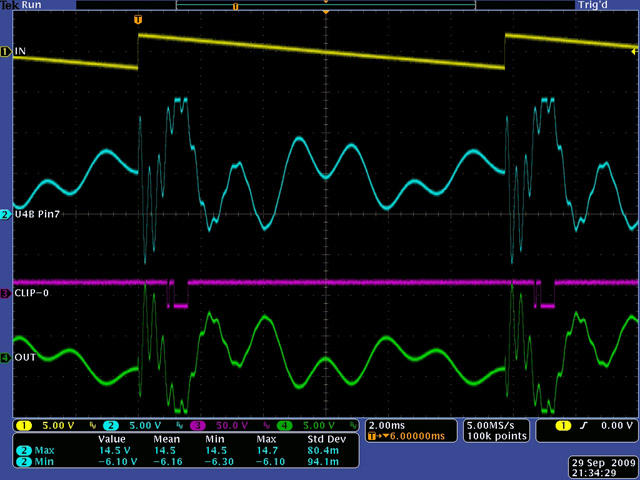Click the channel 3 CLIP-0 marker
Viewport: 640px width, 480px height.
6,294
